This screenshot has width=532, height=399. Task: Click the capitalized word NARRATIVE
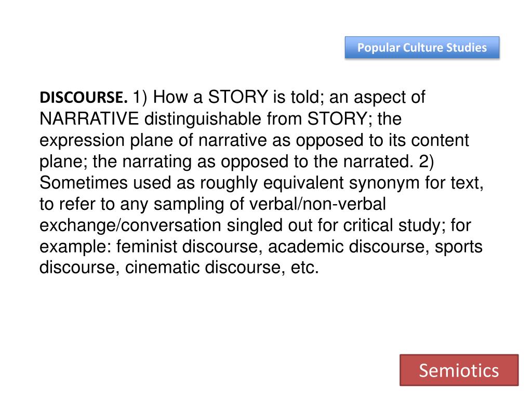(89, 119)
